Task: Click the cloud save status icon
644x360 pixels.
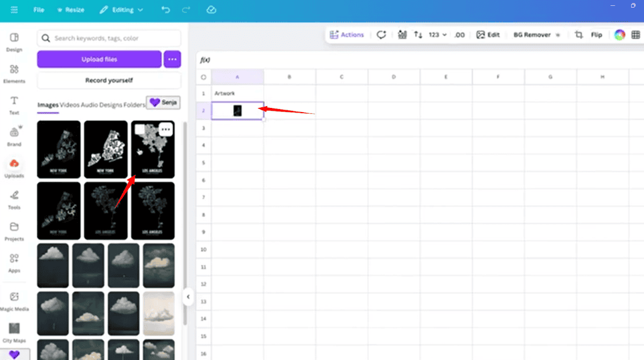Action: (211, 10)
